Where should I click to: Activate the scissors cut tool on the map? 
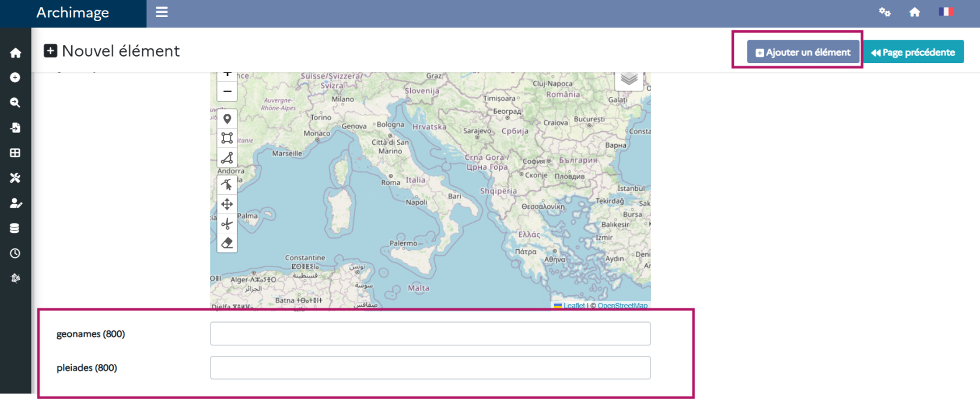pos(227,223)
